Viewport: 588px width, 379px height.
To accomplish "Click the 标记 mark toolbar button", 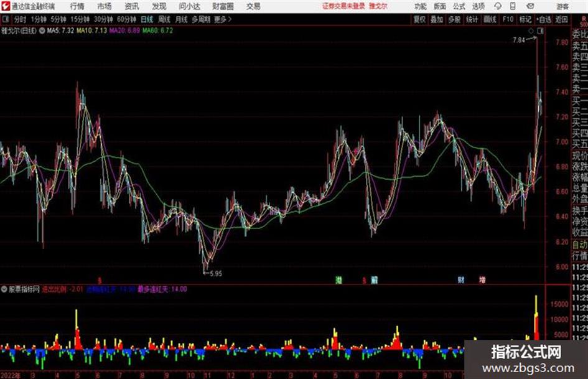I will pos(525,19).
